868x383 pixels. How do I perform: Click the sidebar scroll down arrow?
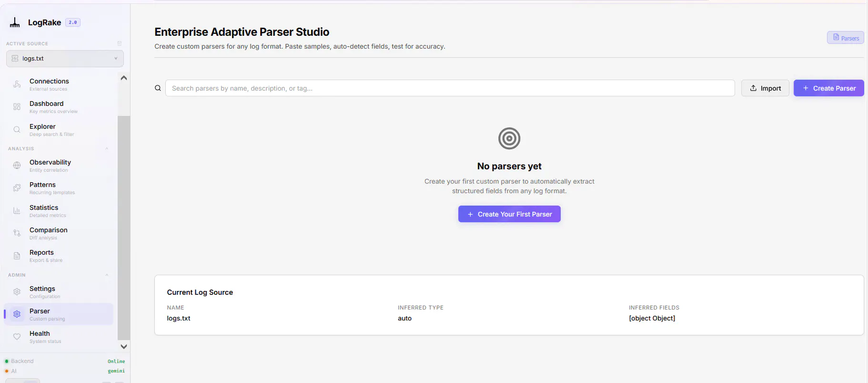pos(124,347)
